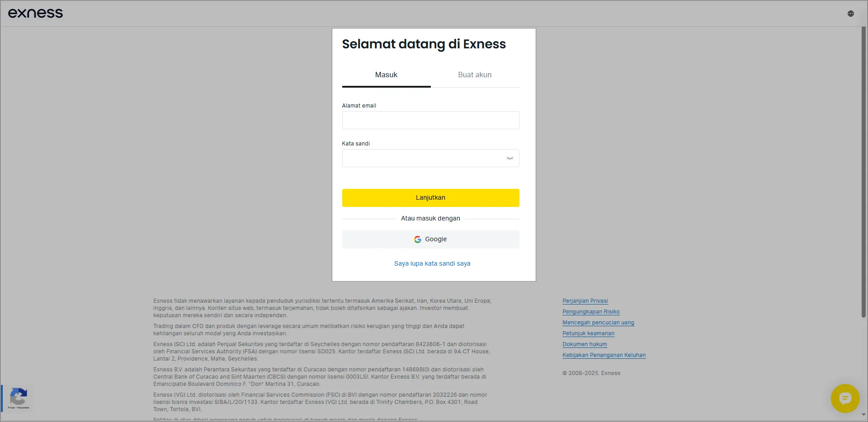This screenshot has width=868, height=422.
Task: Open Saya lupa kata sandi saya link
Action: (432, 263)
